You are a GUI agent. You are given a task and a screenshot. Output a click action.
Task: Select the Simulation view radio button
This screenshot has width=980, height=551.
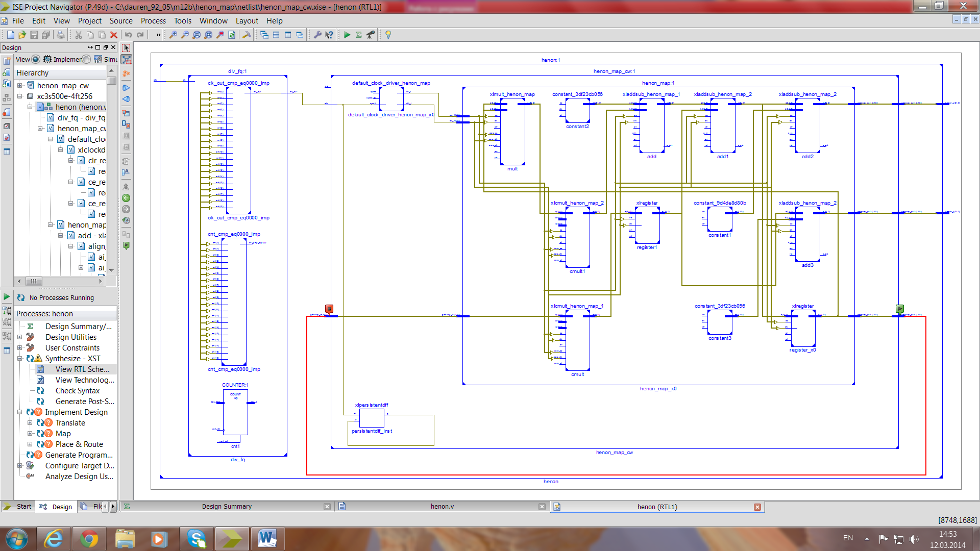(87, 59)
